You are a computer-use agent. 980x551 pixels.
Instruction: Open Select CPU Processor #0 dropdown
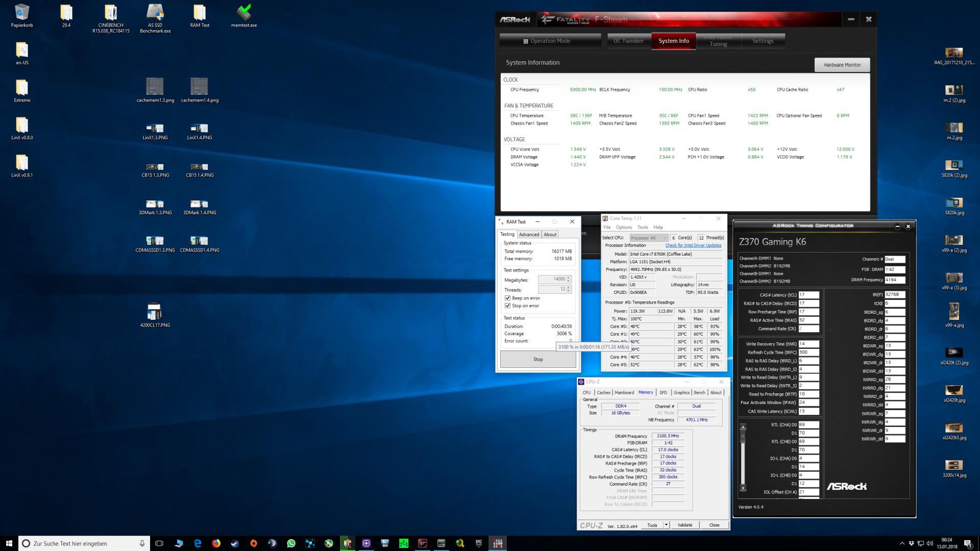[648, 238]
